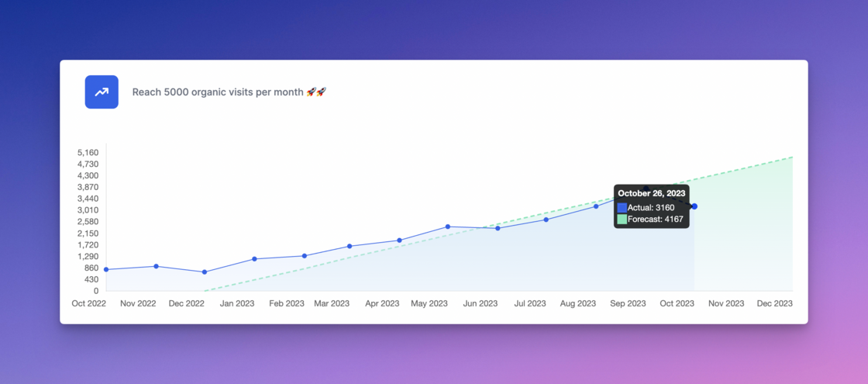Select the Aug 2023 actual data point
The image size is (868, 384).
pyautogui.click(x=596, y=206)
